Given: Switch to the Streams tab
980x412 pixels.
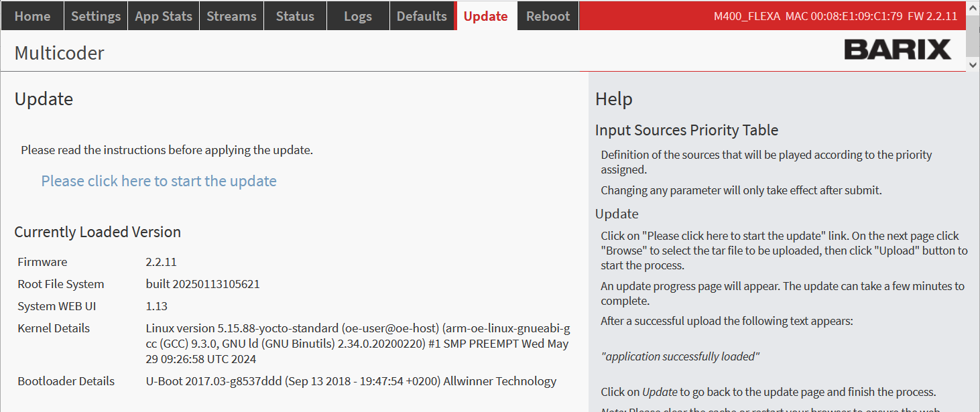Looking at the screenshot, I should pos(231,16).
